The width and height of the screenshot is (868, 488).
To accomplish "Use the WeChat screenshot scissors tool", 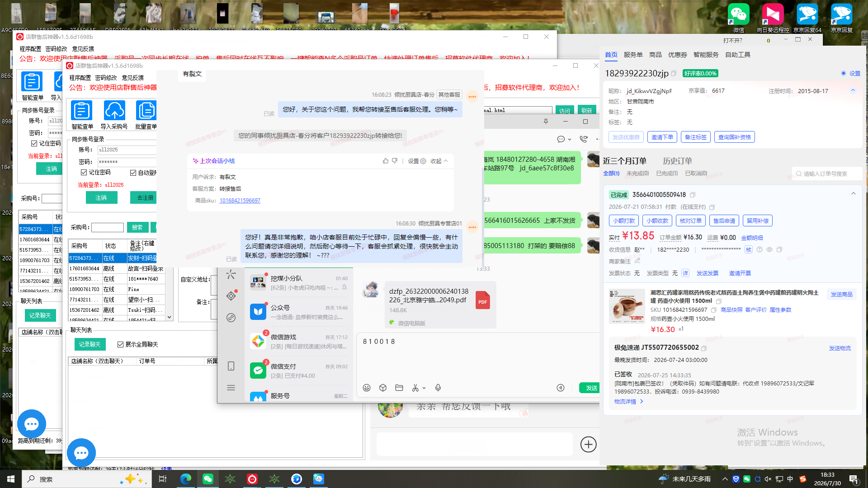I will [x=415, y=388].
